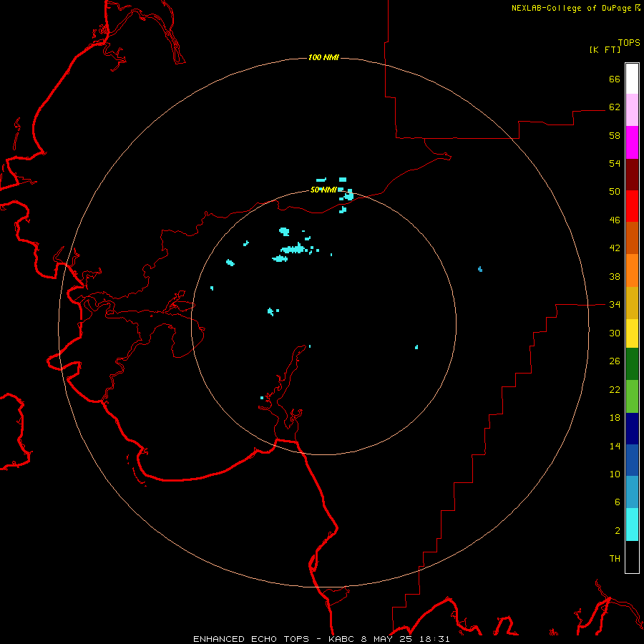Screen dimensions: 644x644
Task: Click the dark red swatch below 54
Action: [632, 174]
